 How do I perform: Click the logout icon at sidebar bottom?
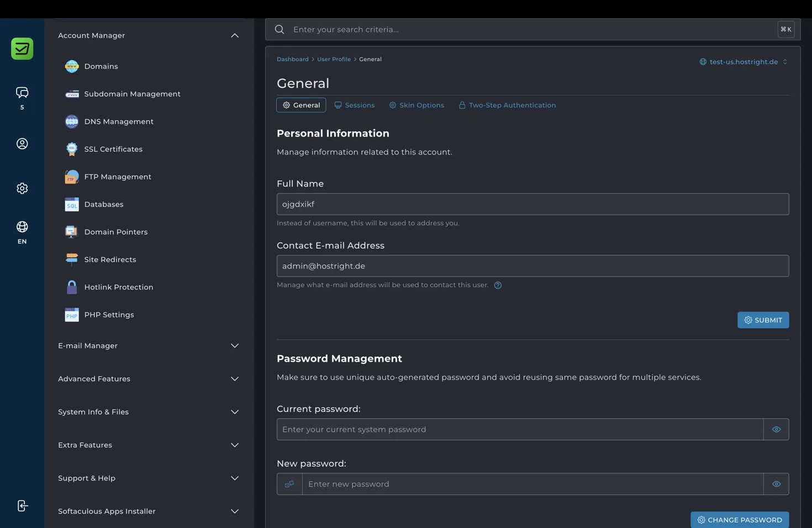22,506
